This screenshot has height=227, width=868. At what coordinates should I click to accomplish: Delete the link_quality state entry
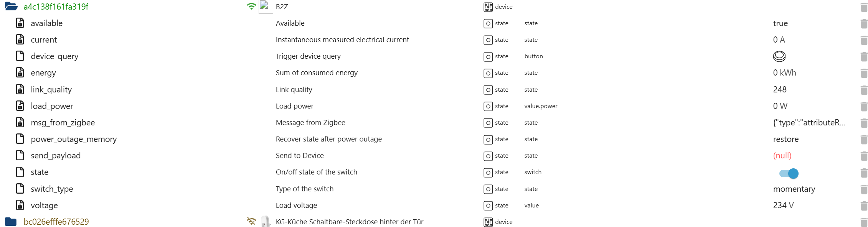click(x=864, y=90)
